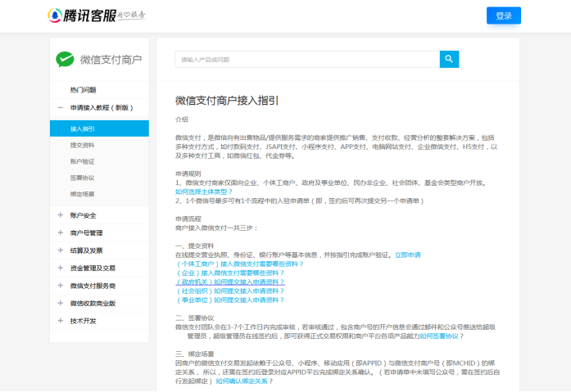Image resolution: width=571 pixels, height=392 pixels.
Task: Click the 技术开发 sidebar label
Action: click(x=83, y=321)
